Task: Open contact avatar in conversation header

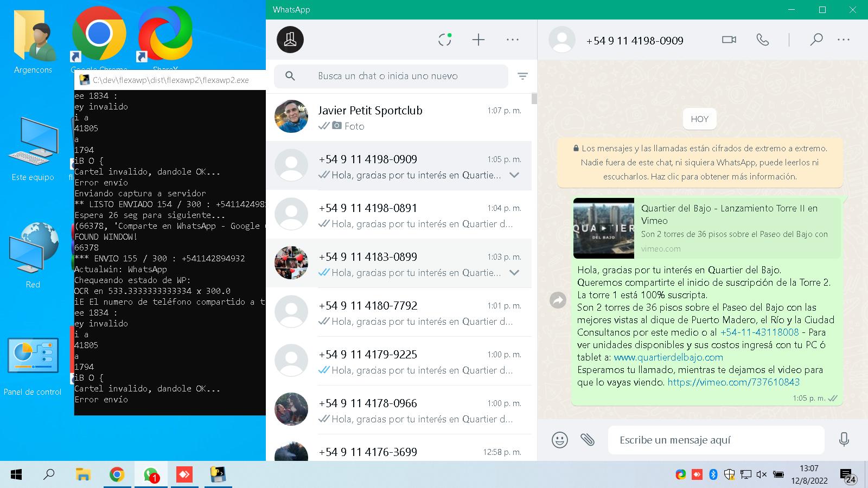Action: pyautogui.click(x=562, y=40)
